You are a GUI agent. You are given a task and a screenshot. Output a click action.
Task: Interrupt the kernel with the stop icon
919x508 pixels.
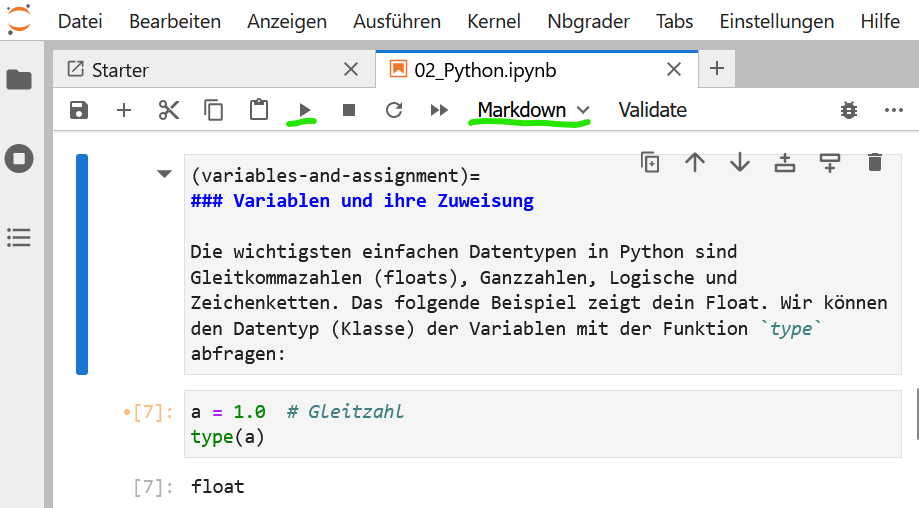pyautogui.click(x=349, y=110)
